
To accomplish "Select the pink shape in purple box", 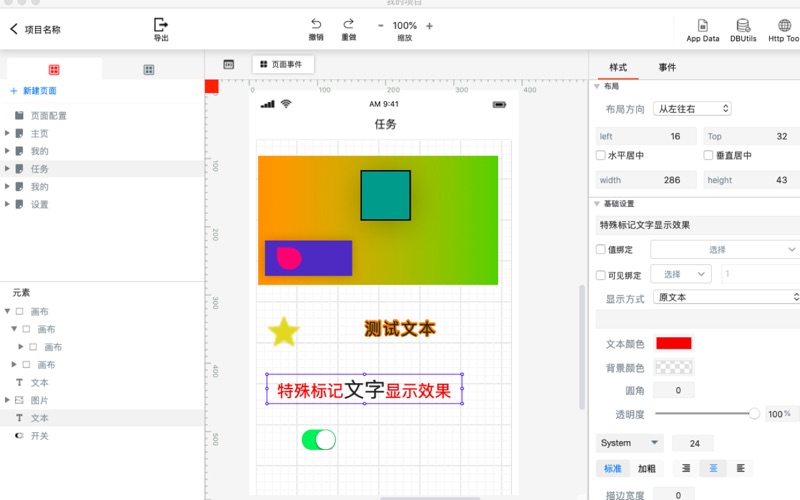I will 289,258.
